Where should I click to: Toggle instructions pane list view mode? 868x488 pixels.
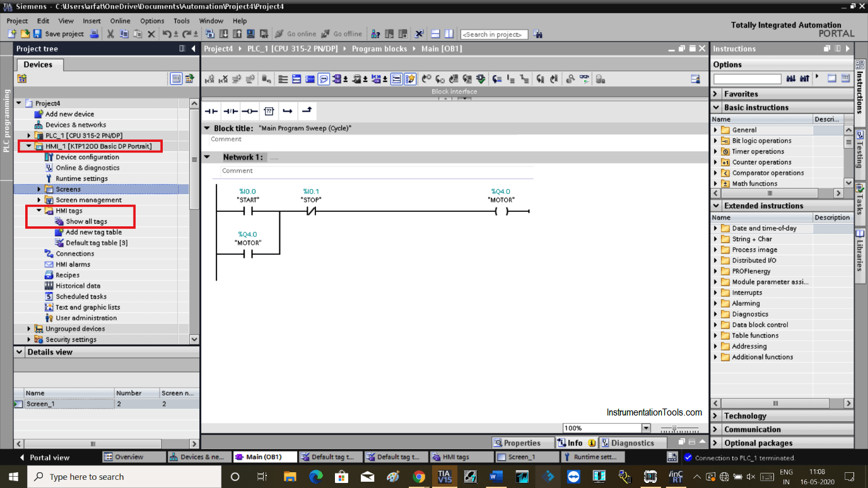831,78
